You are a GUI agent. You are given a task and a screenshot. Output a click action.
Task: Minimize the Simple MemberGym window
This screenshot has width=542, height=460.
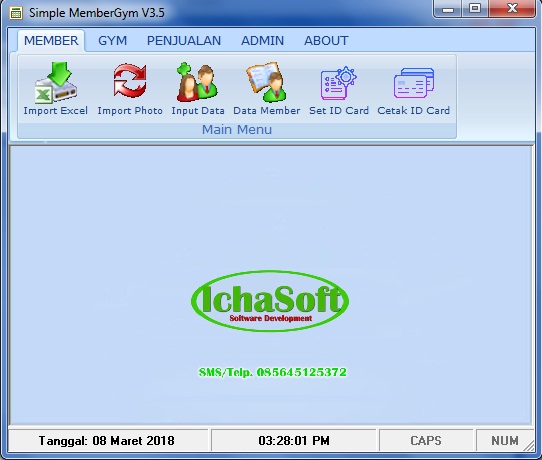[x=448, y=8]
